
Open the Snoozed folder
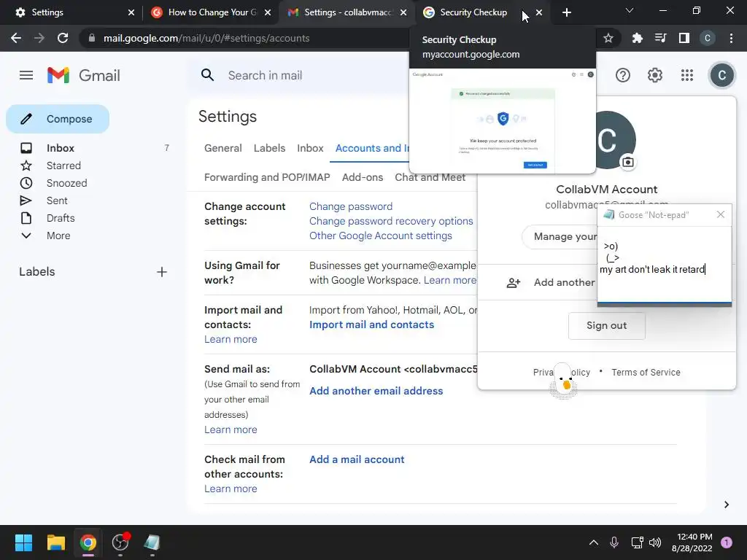click(66, 183)
